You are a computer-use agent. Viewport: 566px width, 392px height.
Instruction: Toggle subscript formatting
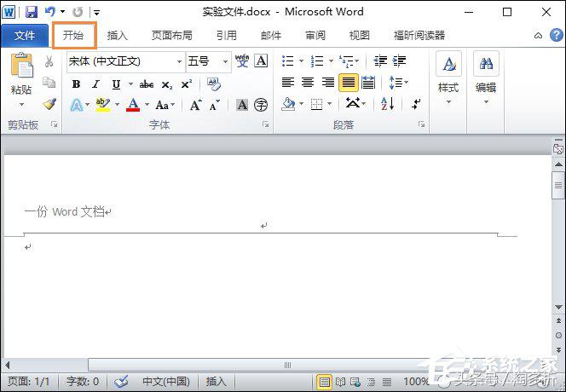tap(167, 85)
